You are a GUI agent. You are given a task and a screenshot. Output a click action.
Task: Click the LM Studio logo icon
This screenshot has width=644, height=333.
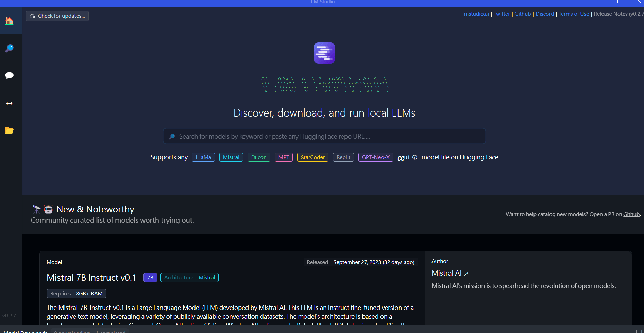click(x=324, y=53)
